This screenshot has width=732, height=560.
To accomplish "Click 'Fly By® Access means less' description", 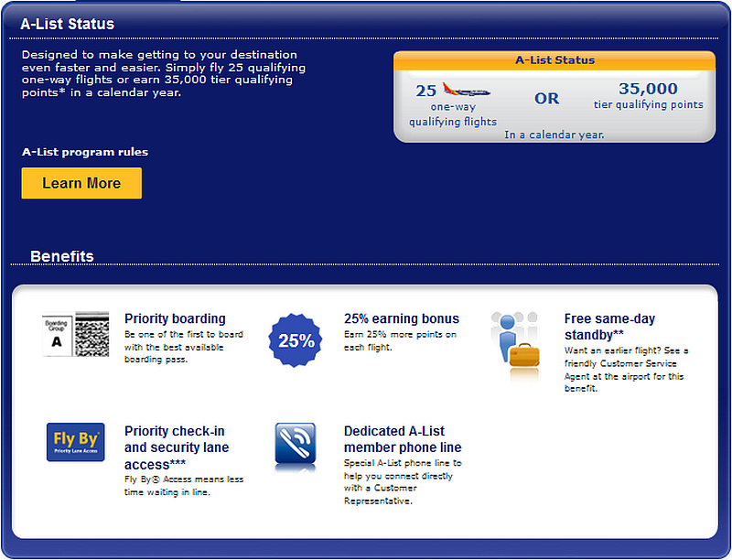I will point(184,486).
